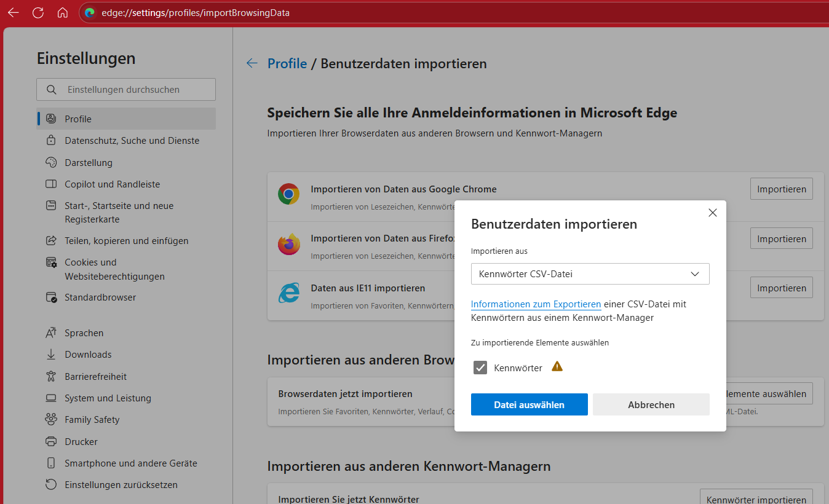Click the Importieren von Daten aus Google Chrome title
This screenshot has height=504, width=829.
[x=403, y=189]
